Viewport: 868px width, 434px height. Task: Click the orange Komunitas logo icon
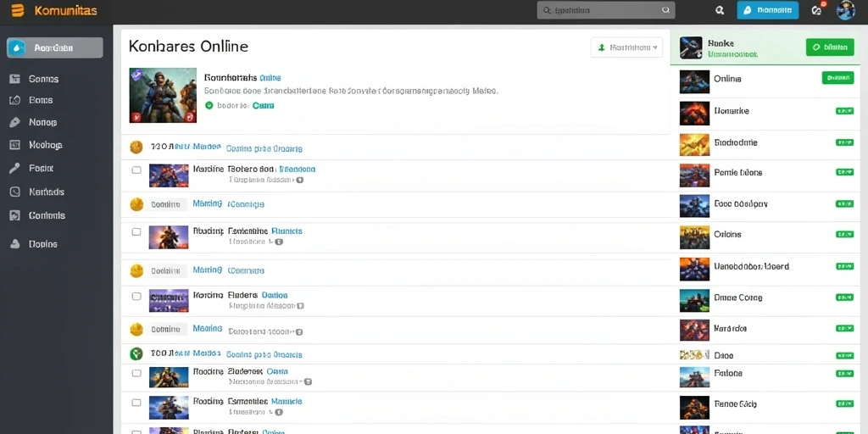18,10
